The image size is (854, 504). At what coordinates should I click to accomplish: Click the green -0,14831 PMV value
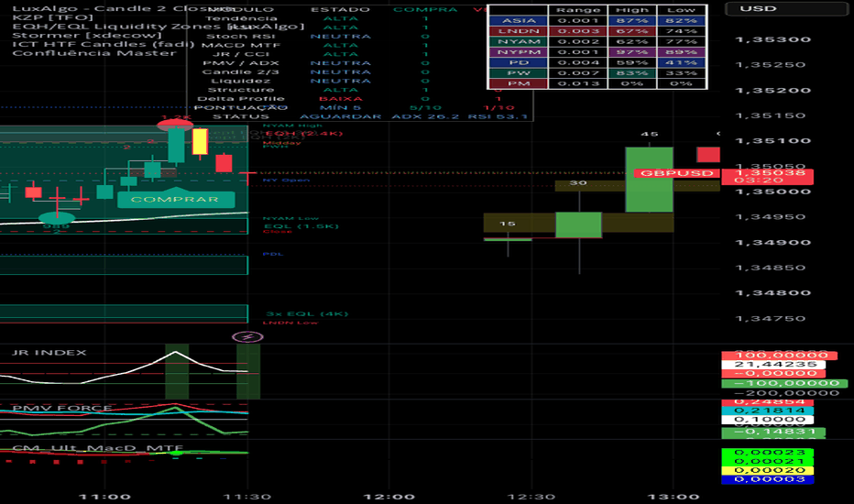coord(773,432)
